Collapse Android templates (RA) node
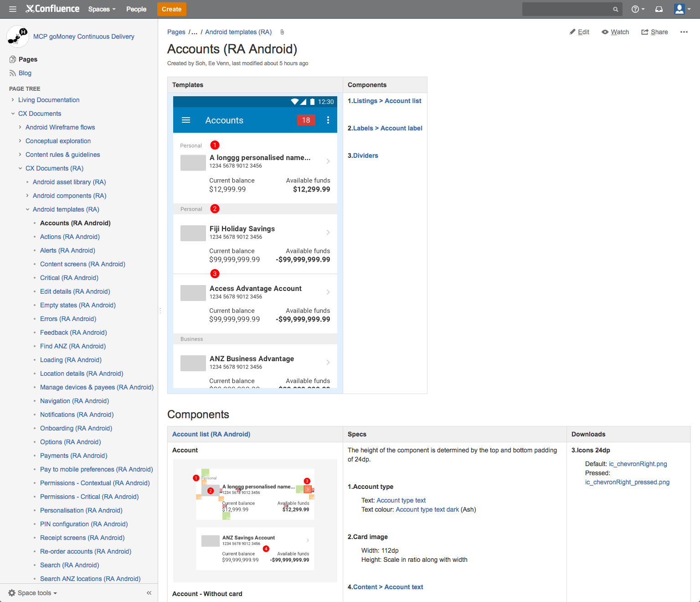Viewport: 700px width, 602px height. pyautogui.click(x=27, y=209)
